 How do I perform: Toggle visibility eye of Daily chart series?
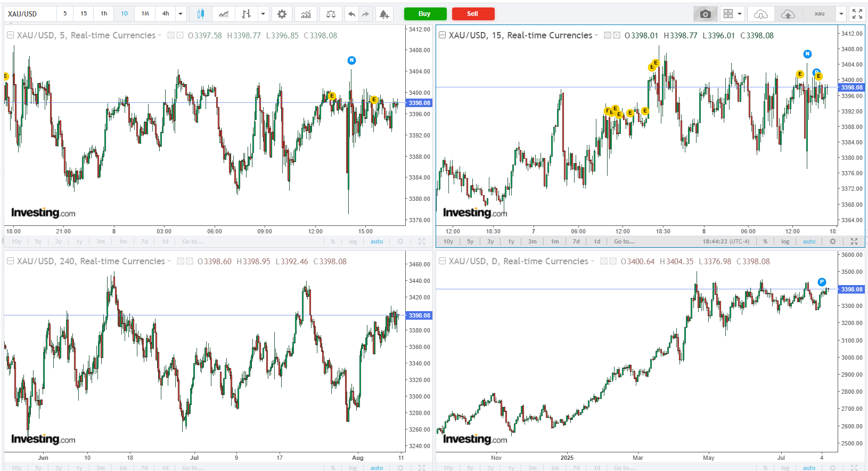pyautogui.click(x=604, y=261)
